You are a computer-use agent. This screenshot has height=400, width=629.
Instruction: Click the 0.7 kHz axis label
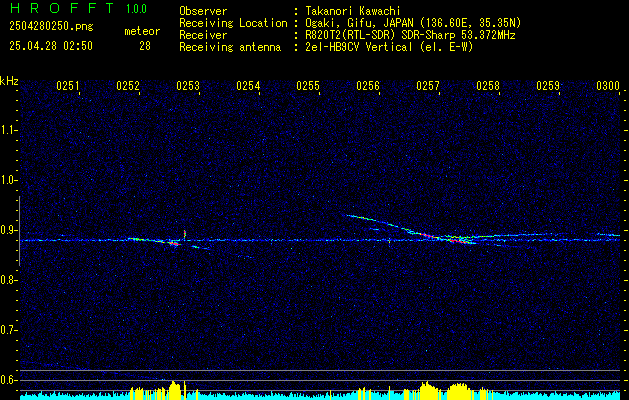click(8, 330)
